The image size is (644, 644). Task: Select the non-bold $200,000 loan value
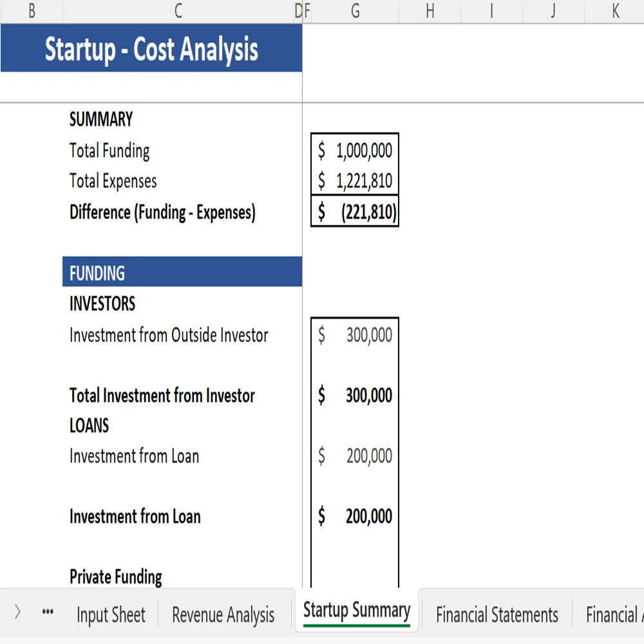(355, 456)
